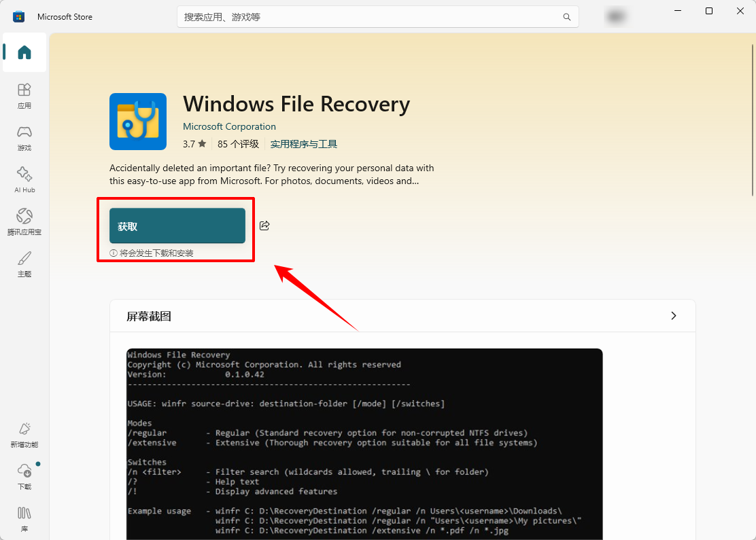
Task: Open 新增功能 (What's new) in sidebar
Action: 24,435
